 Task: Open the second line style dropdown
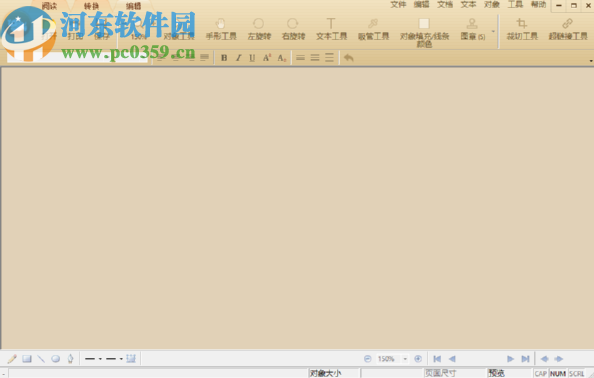(121, 358)
